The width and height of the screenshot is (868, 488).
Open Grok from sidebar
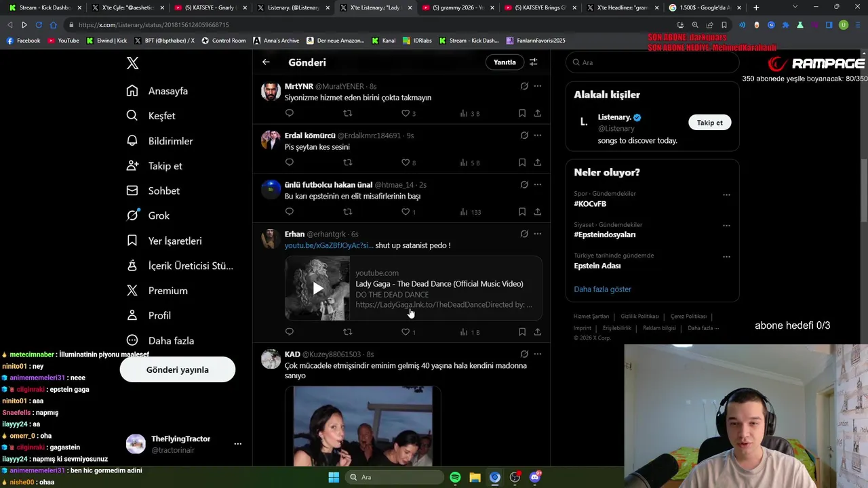[x=148, y=216]
